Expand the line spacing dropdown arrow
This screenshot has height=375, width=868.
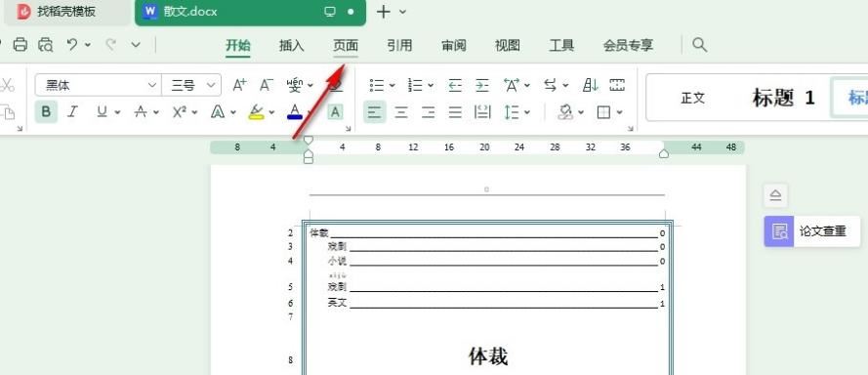pos(527,112)
